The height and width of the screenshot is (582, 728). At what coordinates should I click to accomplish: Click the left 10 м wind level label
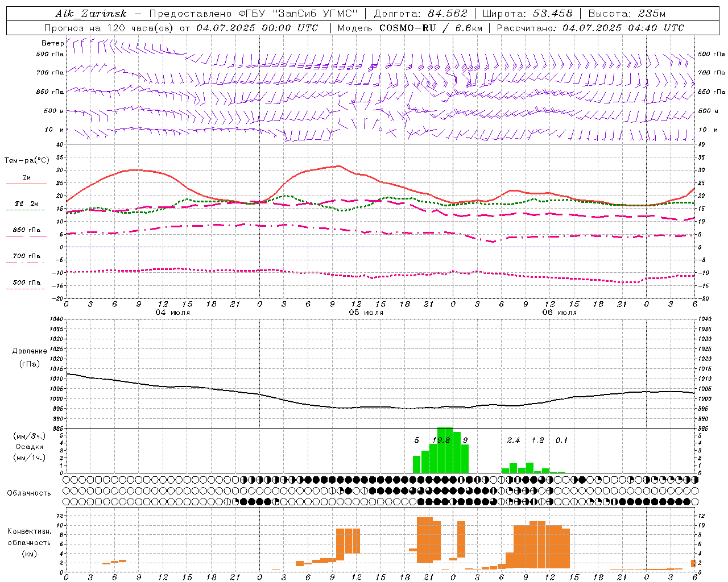(x=54, y=130)
